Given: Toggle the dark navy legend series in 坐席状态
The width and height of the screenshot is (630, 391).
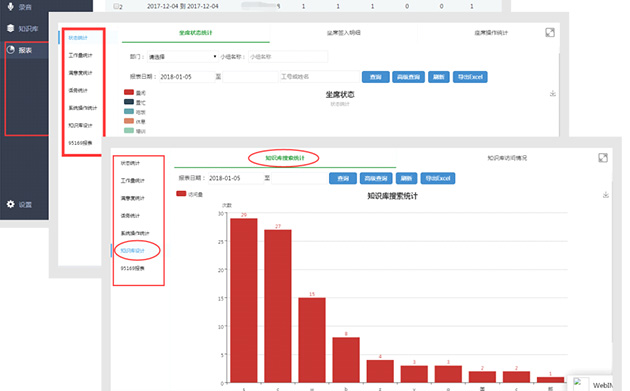Looking at the screenshot, I should point(129,102).
